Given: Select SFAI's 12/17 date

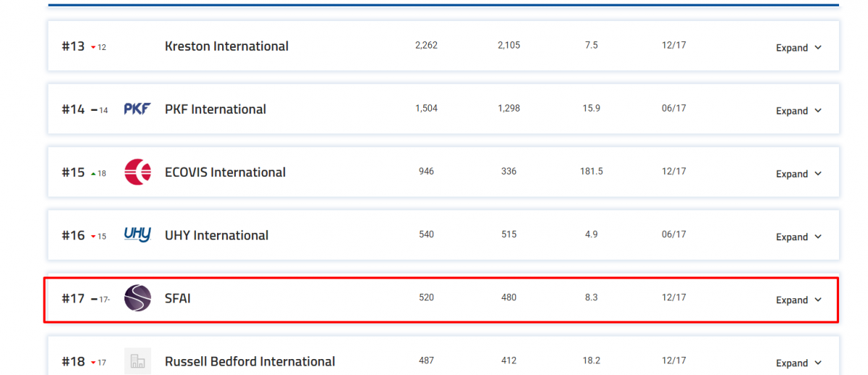Looking at the screenshot, I should pos(673,297).
